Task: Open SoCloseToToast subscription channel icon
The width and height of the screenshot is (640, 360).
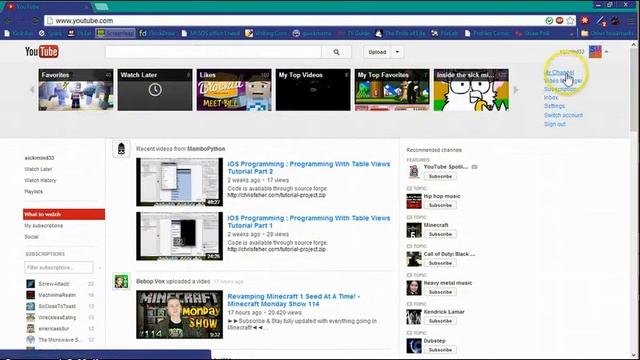Action: (x=31, y=306)
